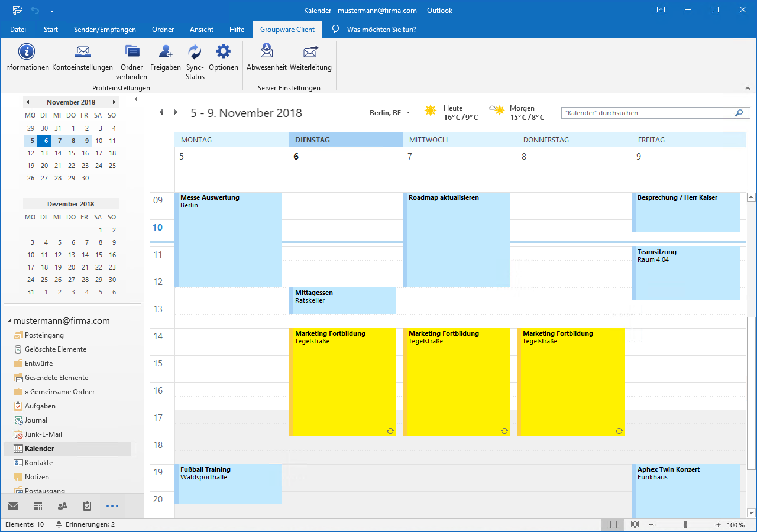
Task: Open the Optionen gear icon
Action: pos(223,52)
